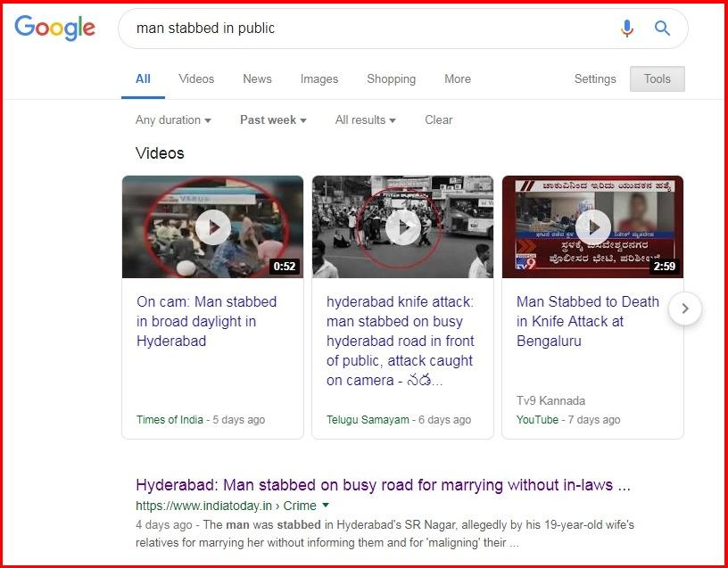This screenshot has width=728, height=568.
Task: Click 'Telugu Samayam' source label
Action: click(x=368, y=419)
